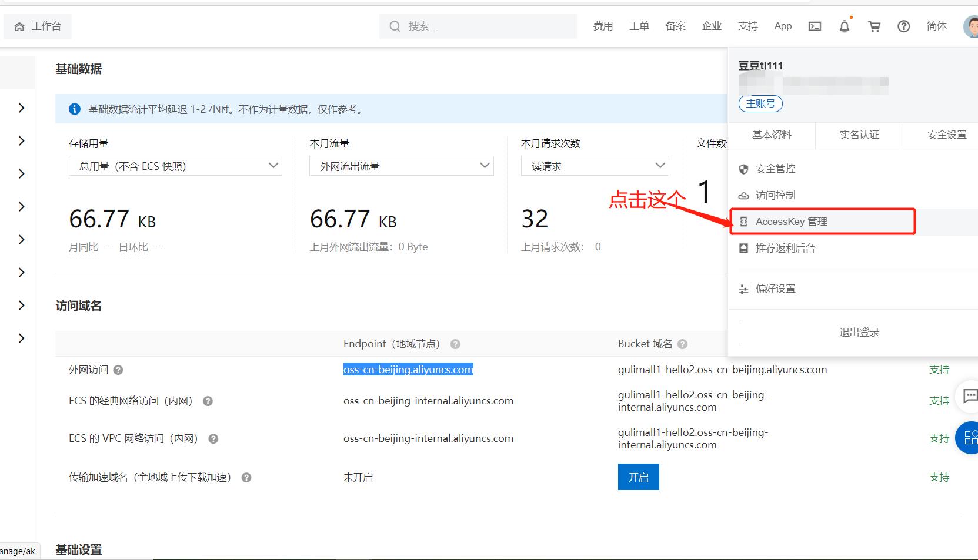The height and width of the screenshot is (560, 978).
Task: Click the blue 开启 button
Action: (639, 477)
